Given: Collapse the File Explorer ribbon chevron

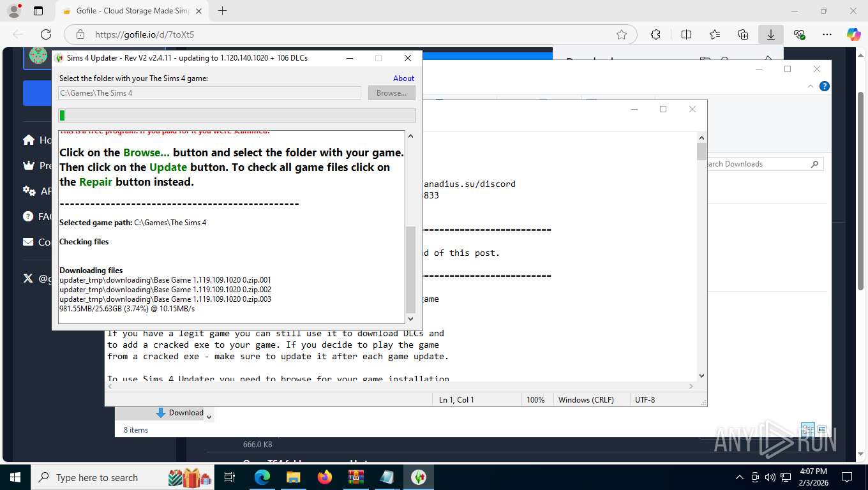Looking at the screenshot, I should pyautogui.click(x=811, y=86).
